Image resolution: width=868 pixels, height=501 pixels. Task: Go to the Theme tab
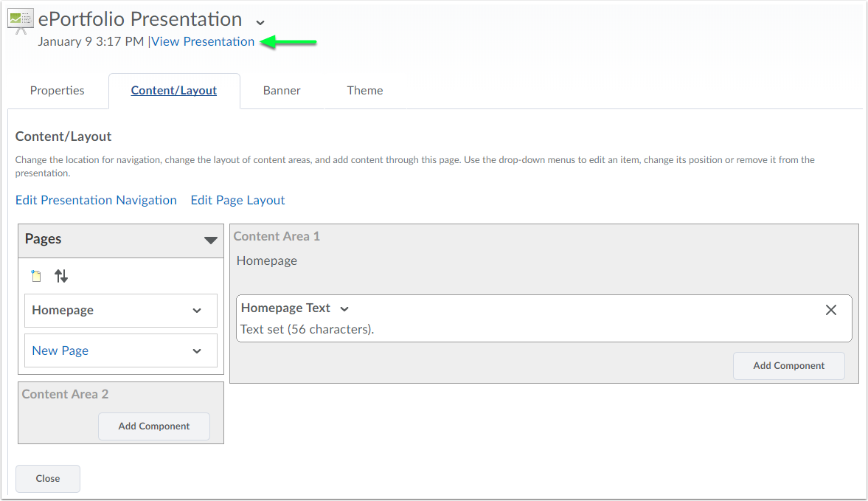365,90
